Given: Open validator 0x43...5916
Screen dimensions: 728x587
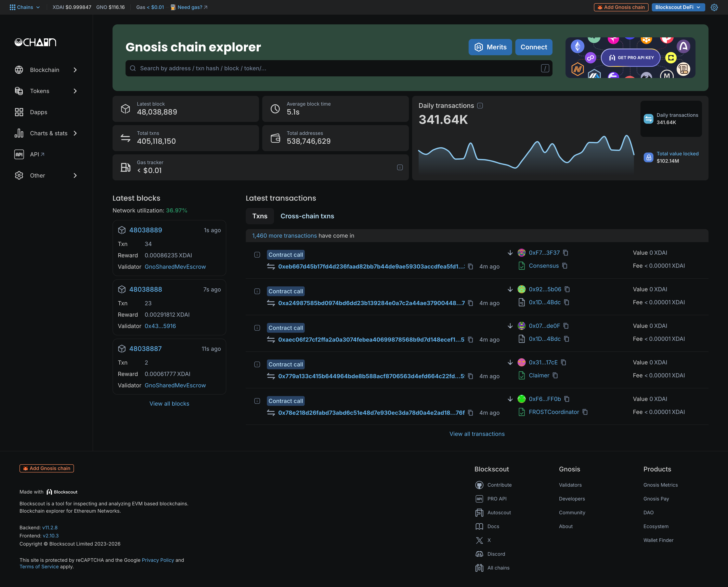Looking at the screenshot, I should click(160, 326).
